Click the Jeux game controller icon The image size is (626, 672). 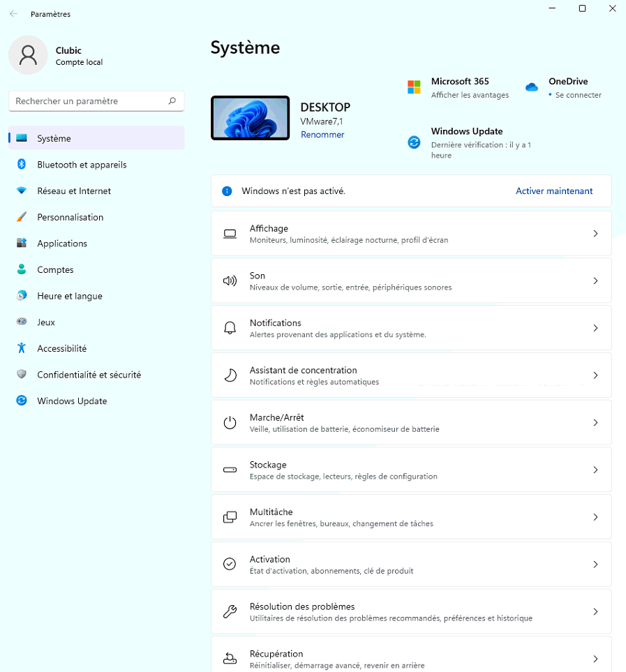click(22, 322)
